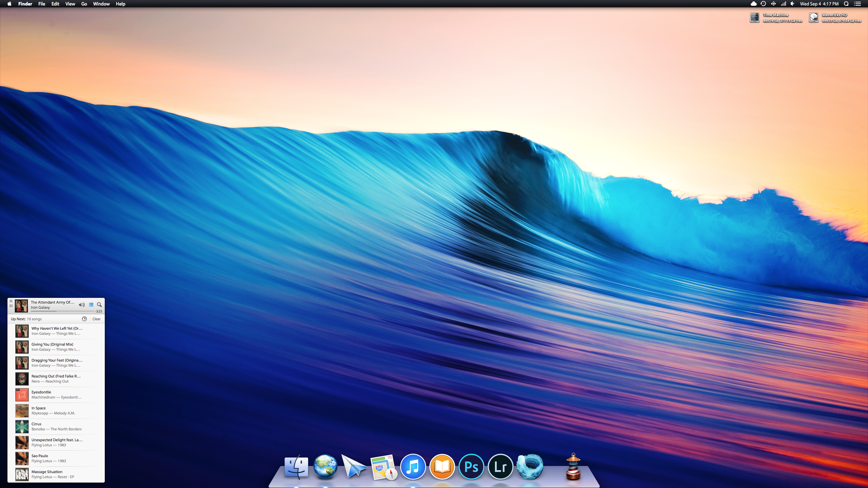Viewport: 868px width, 488px height.
Task: Launch Lightroom from the dock
Action: click(x=500, y=467)
